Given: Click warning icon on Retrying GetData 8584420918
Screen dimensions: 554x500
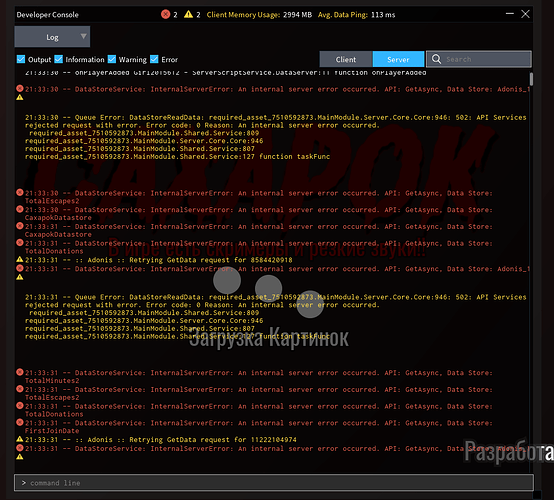Looking at the screenshot, I should tap(20, 260).
